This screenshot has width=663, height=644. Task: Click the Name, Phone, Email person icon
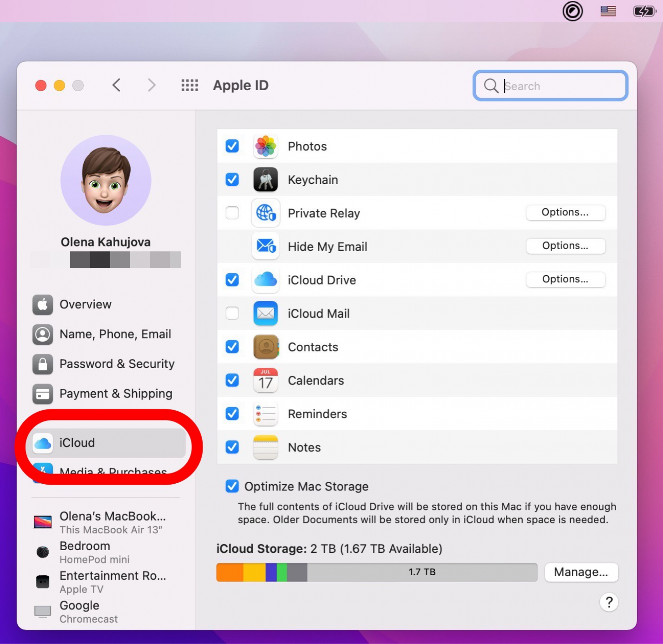[43, 334]
